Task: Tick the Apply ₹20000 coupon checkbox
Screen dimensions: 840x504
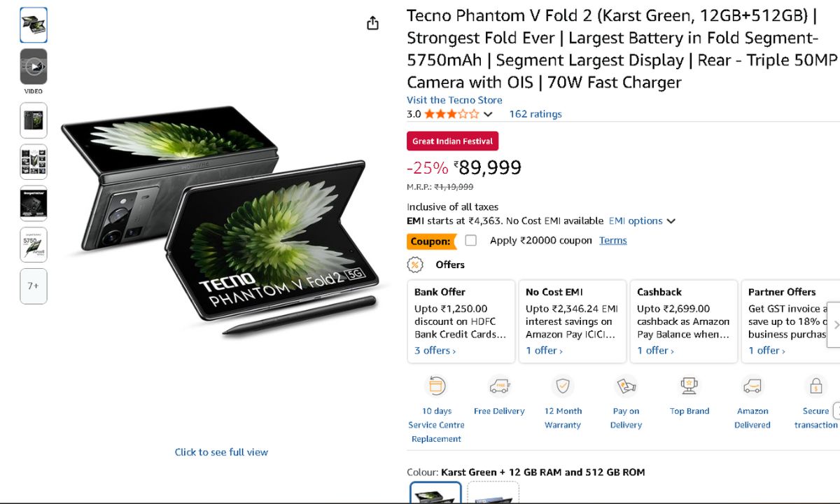Action: tap(471, 241)
